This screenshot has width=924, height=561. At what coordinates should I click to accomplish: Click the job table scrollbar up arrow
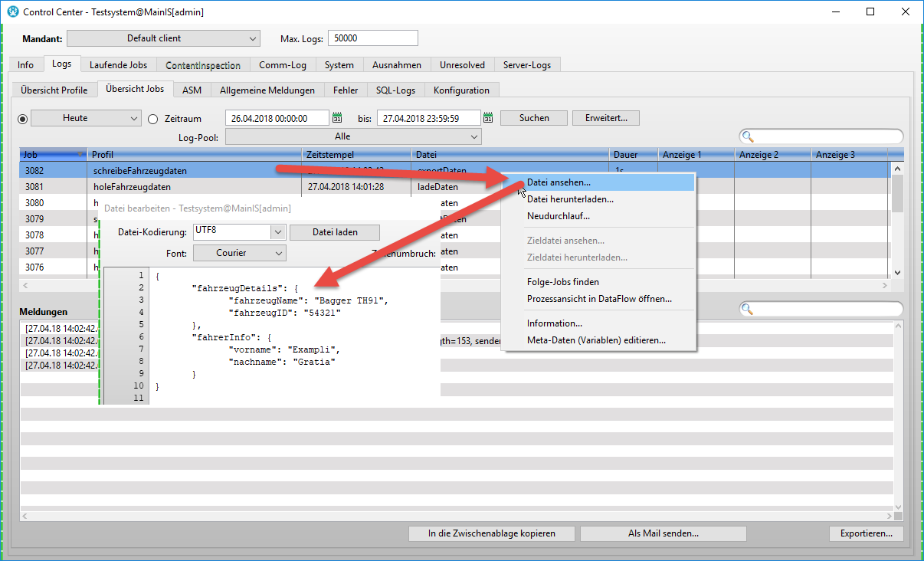coord(897,169)
